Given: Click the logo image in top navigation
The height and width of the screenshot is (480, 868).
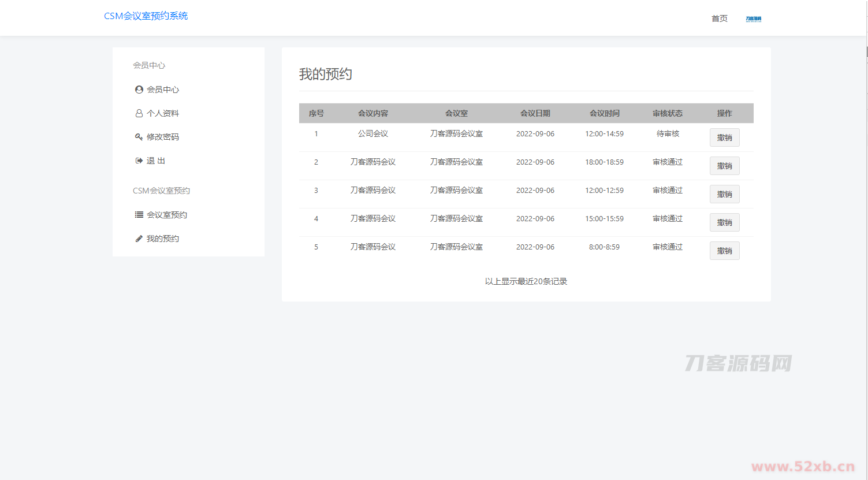Looking at the screenshot, I should tap(753, 19).
